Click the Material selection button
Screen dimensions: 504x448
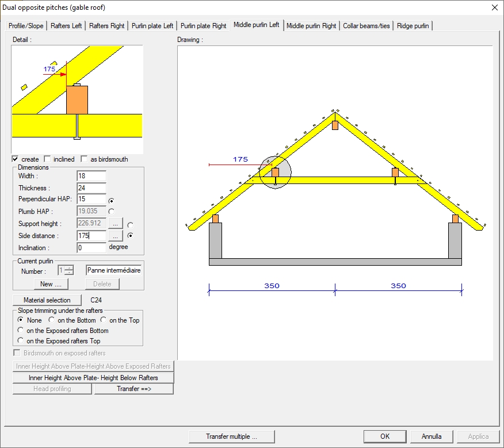(47, 300)
